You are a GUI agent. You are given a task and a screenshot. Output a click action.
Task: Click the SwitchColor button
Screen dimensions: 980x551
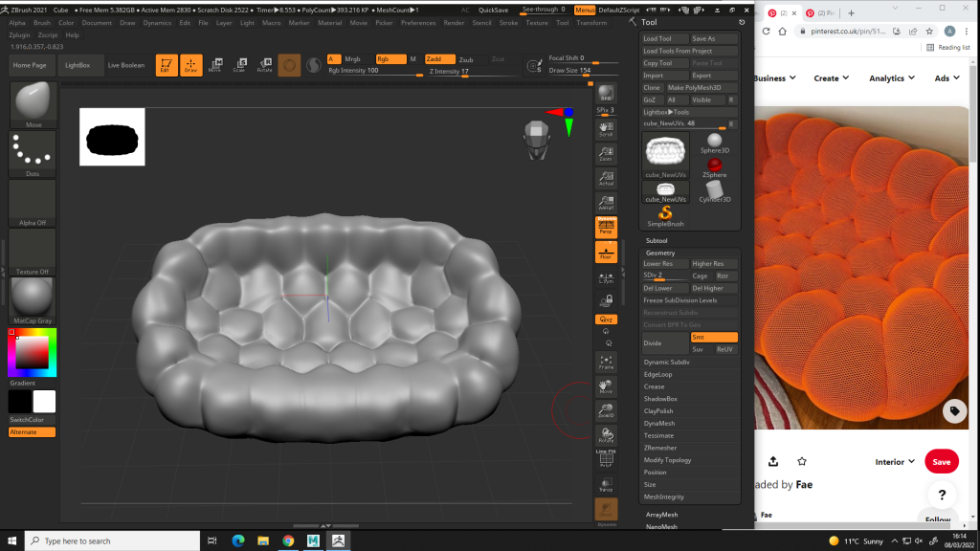pyautogui.click(x=32, y=420)
